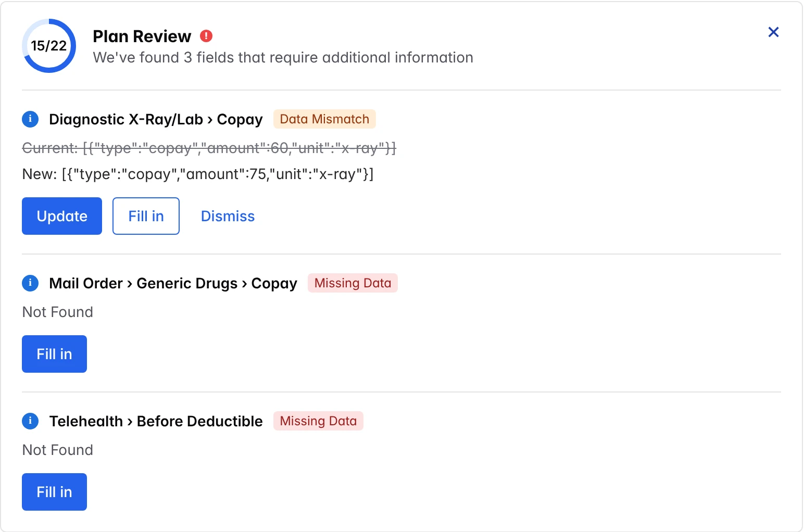Click the Diagnostic X-Ray/Lab › Copay heading
The image size is (804, 532).
tap(156, 119)
